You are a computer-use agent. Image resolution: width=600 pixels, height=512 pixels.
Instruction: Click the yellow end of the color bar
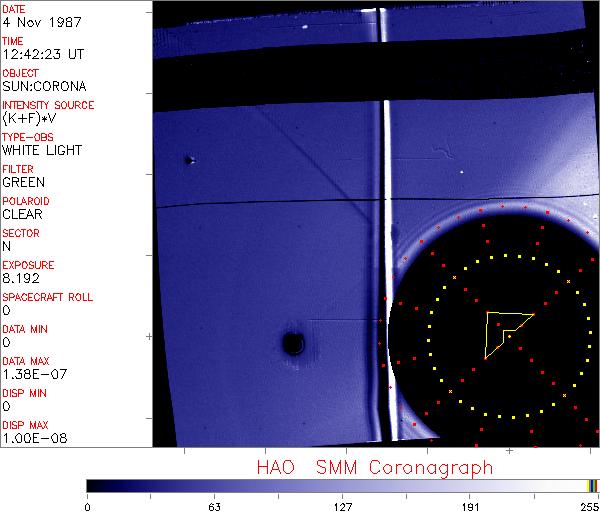589,485
